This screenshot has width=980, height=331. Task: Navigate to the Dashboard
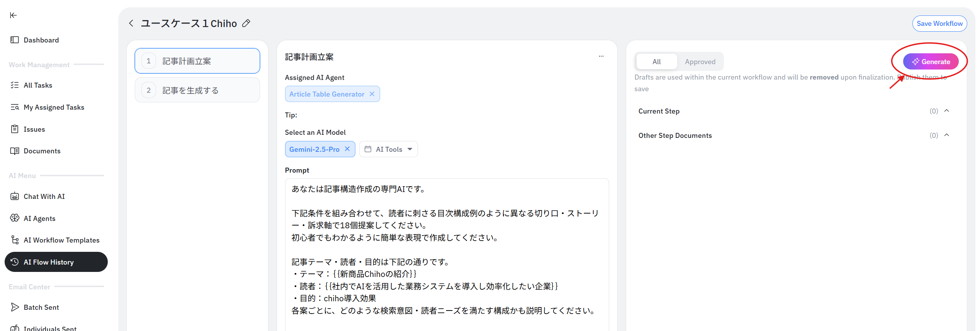coord(41,40)
